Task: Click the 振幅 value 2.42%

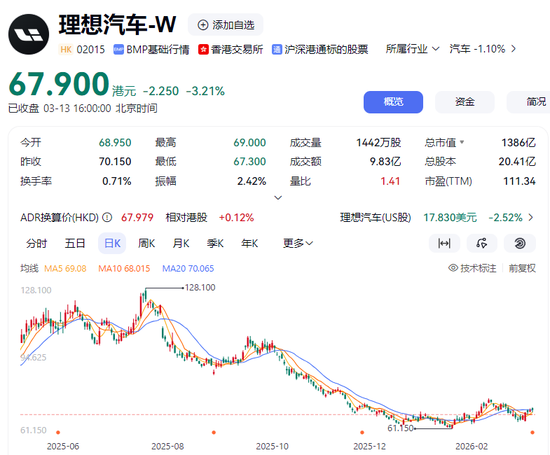Action: [x=251, y=181]
